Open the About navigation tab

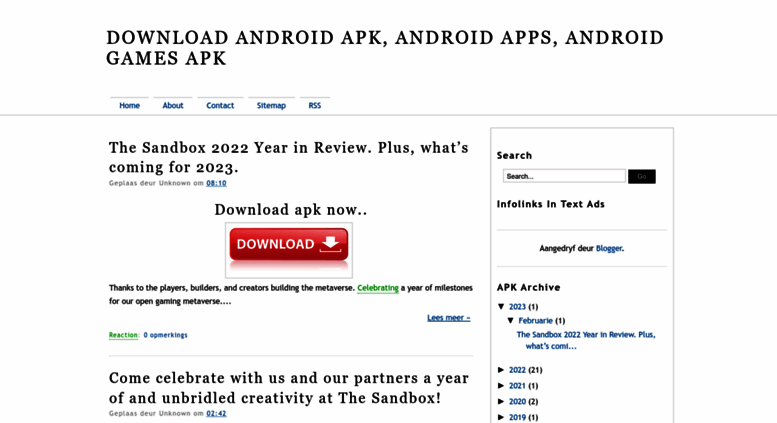173,106
